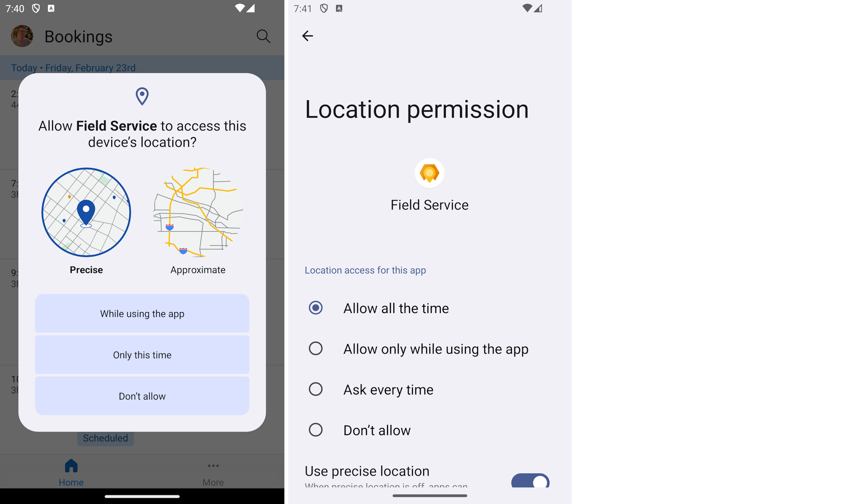Click Don't allow in permission dialog
The height and width of the screenshot is (504, 859).
(142, 396)
